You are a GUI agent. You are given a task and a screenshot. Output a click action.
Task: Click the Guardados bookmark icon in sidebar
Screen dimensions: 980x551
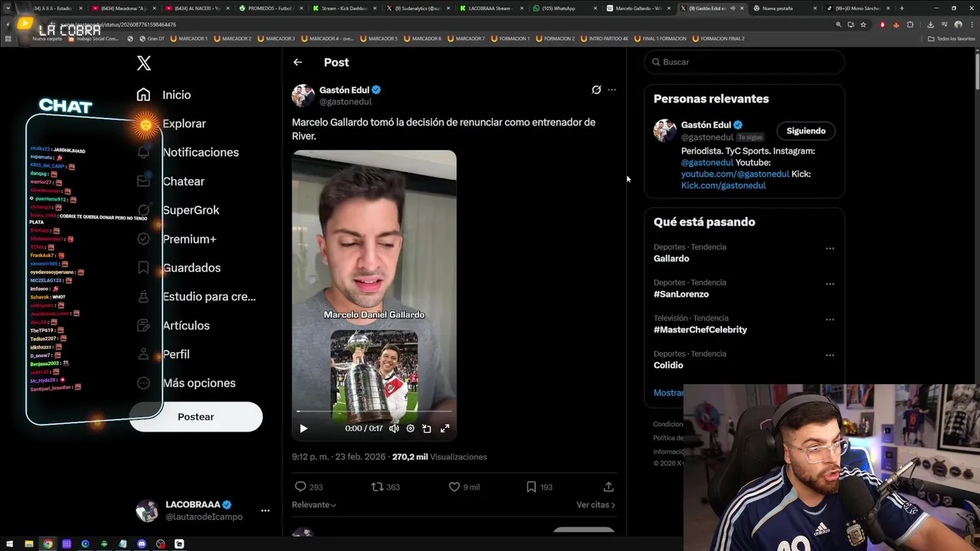pyautogui.click(x=143, y=268)
